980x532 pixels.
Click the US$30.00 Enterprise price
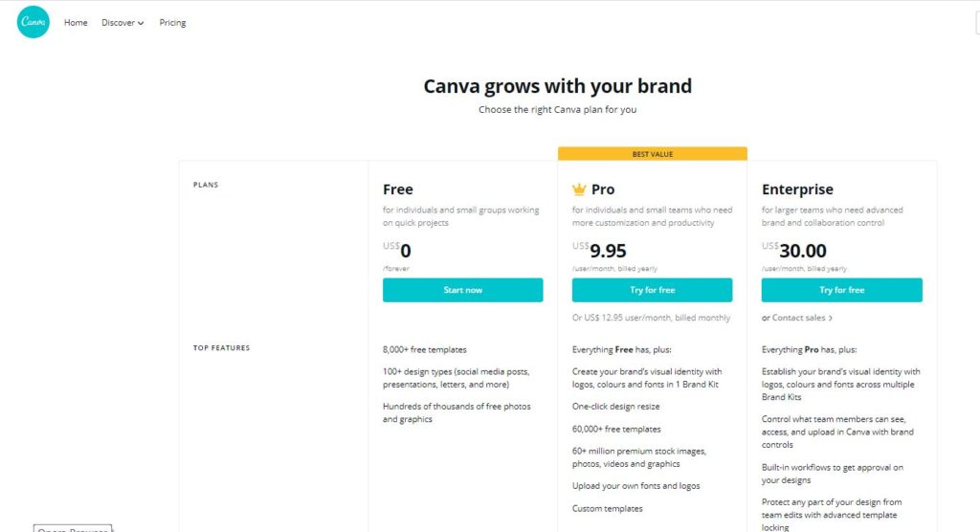coord(793,250)
